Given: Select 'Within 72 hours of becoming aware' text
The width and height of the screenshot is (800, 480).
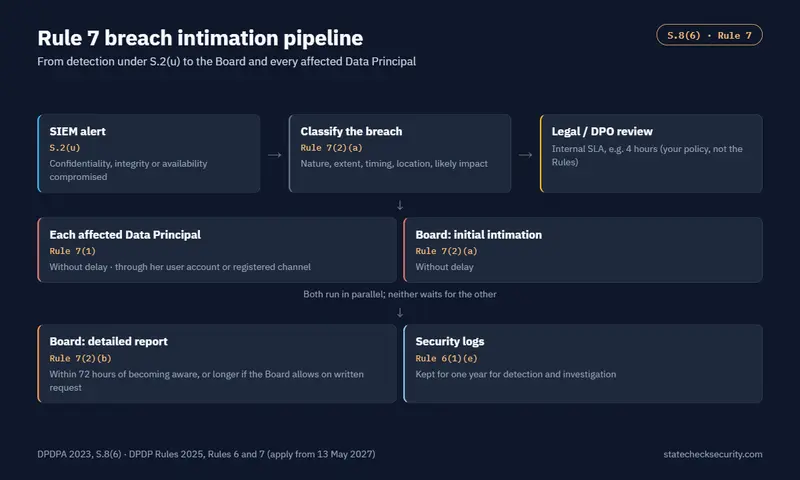Looking at the screenshot, I should tap(207, 381).
